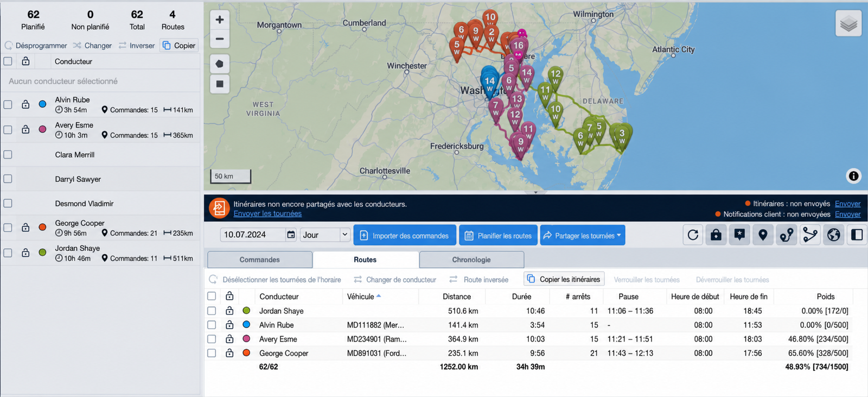The height and width of the screenshot is (397, 868).
Task: Click the connected route nodes toolbar icon
Action: pyautogui.click(x=810, y=235)
